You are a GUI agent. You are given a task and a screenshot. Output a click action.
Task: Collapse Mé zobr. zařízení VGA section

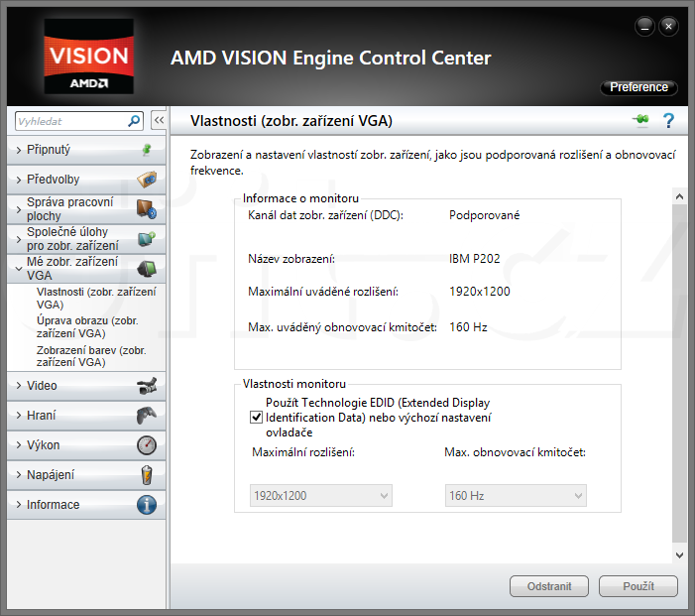click(x=86, y=268)
